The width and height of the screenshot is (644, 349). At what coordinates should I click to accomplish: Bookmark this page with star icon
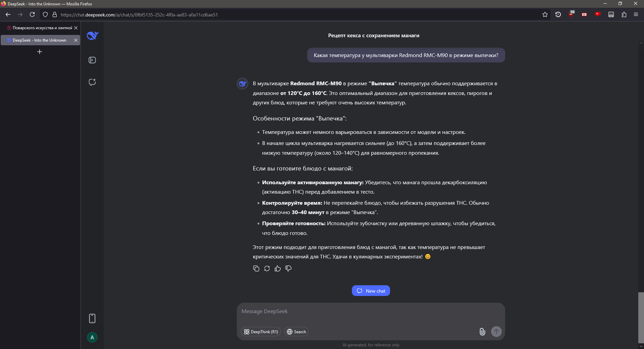[x=545, y=14]
